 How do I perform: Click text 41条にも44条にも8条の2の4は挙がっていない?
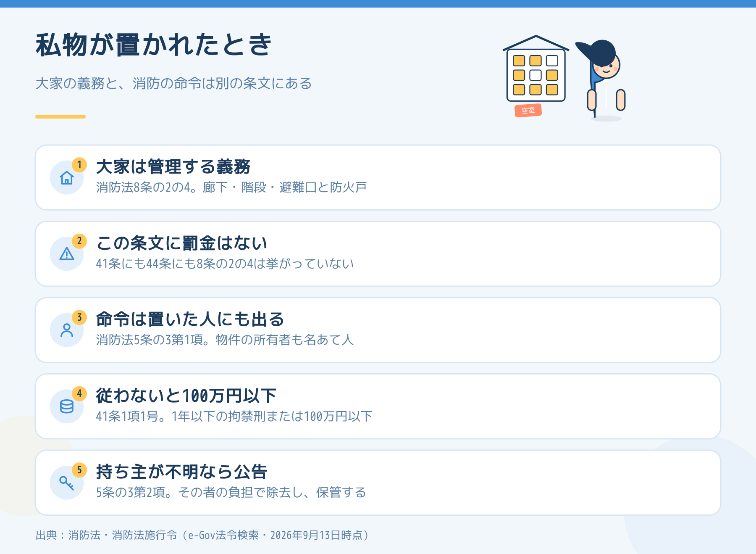tap(225, 264)
